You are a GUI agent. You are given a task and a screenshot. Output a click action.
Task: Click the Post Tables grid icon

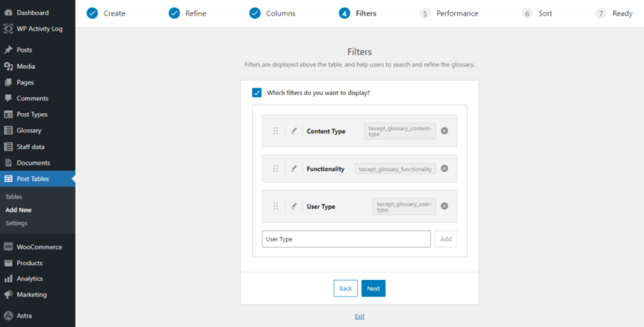[x=8, y=179]
